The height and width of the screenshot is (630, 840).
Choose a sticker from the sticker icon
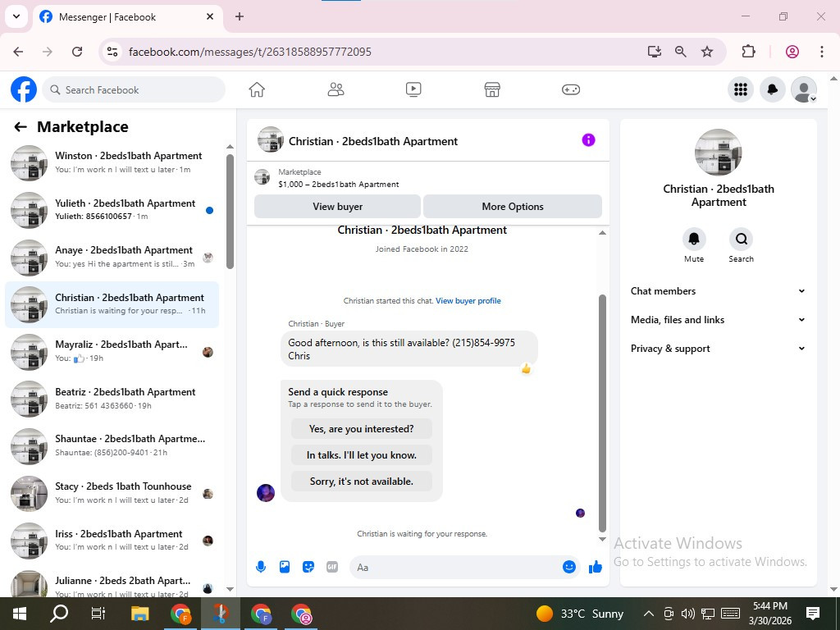(308, 567)
